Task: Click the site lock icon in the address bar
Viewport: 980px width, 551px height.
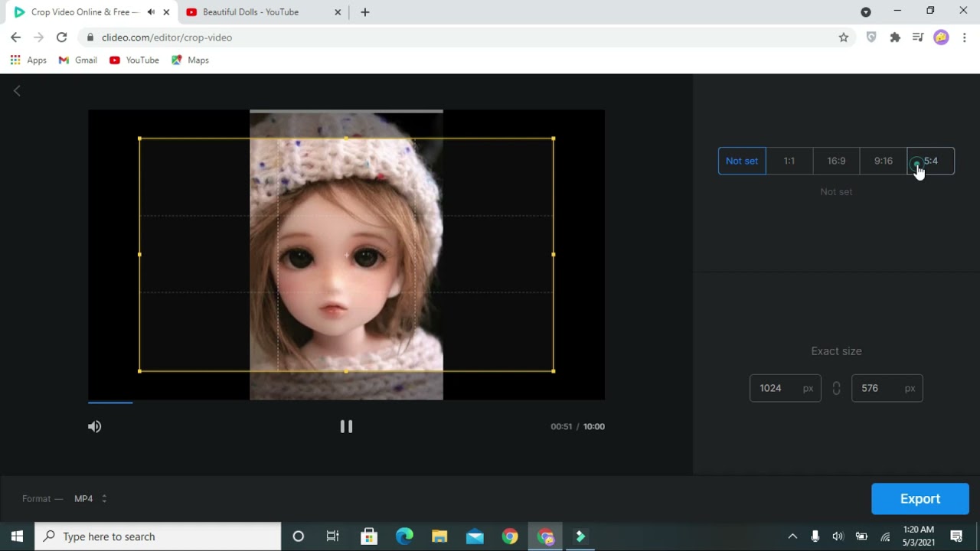Action: click(x=90, y=37)
